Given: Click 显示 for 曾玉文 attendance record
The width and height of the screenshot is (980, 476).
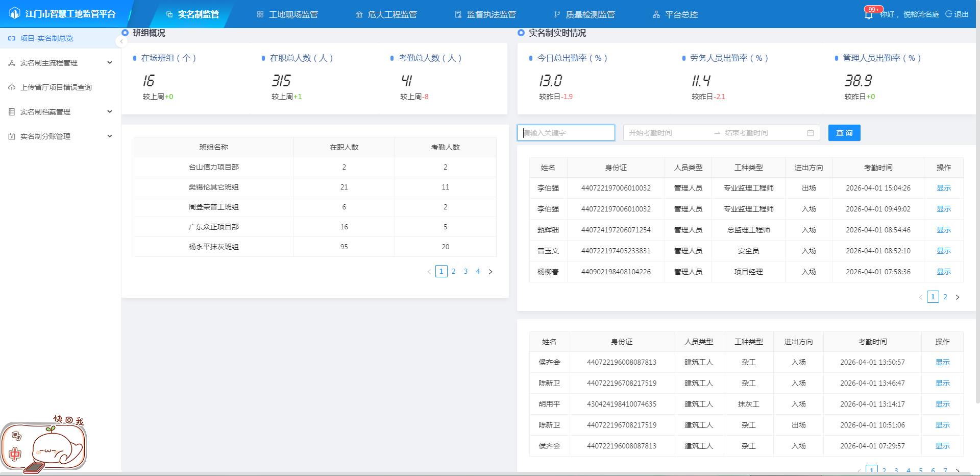Looking at the screenshot, I should (943, 251).
